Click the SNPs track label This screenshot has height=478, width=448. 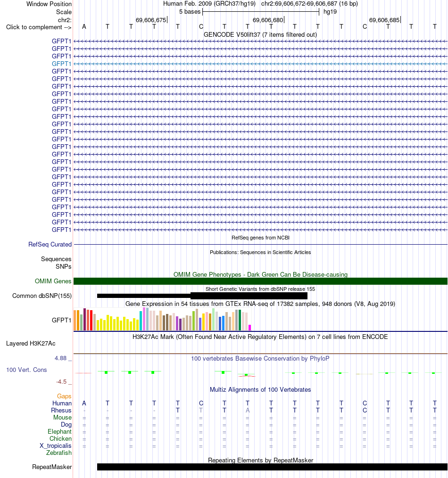[64, 266]
